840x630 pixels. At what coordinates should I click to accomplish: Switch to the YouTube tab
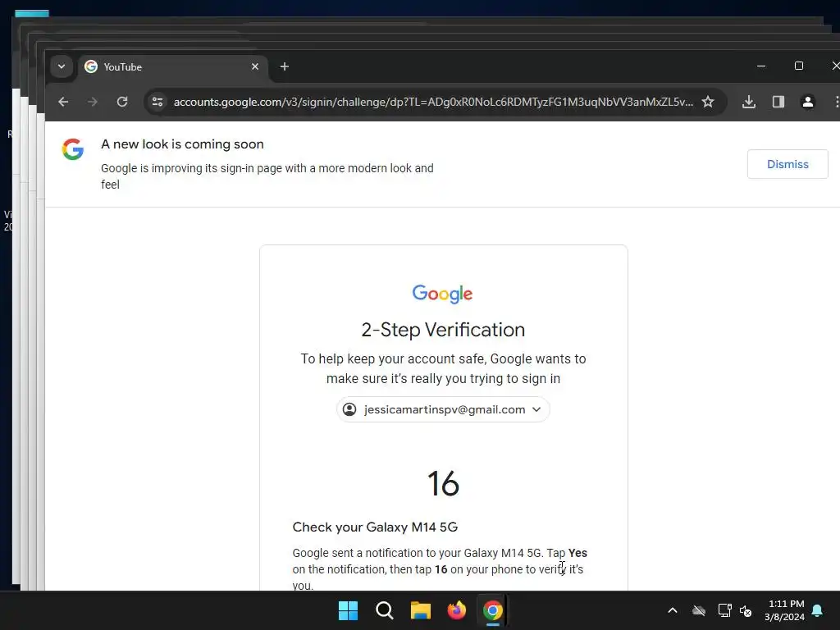tap(171, 67)
